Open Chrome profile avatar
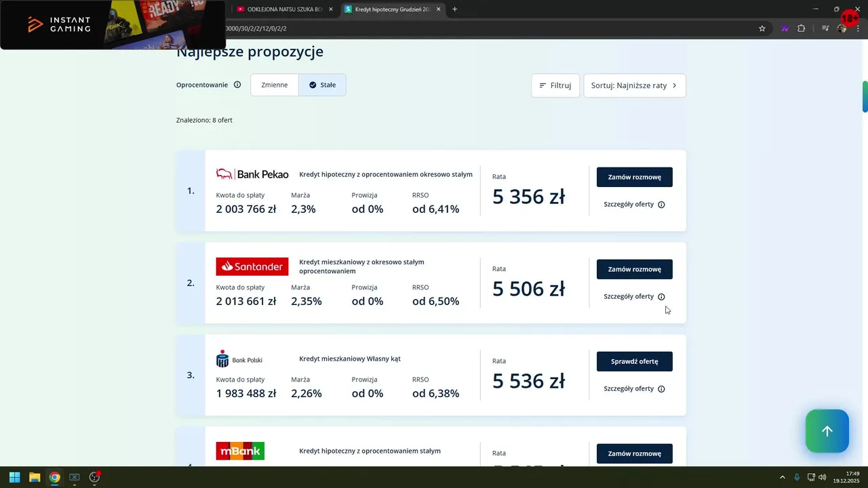868x488 pixels. pyautogui.click(x=842, y=28)
